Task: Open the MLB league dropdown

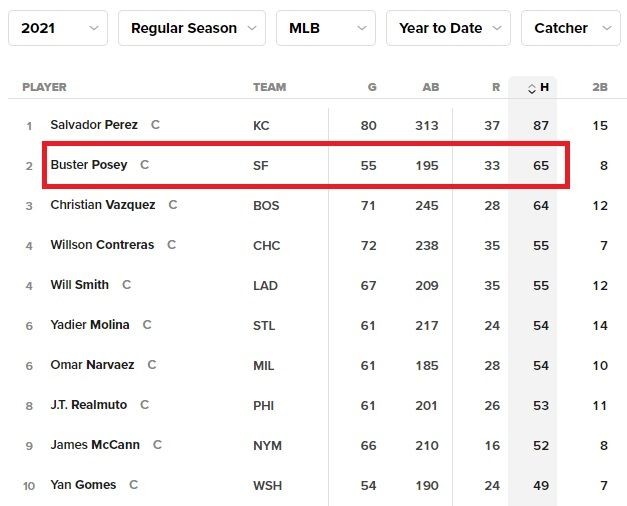Action: pos(325,28)
